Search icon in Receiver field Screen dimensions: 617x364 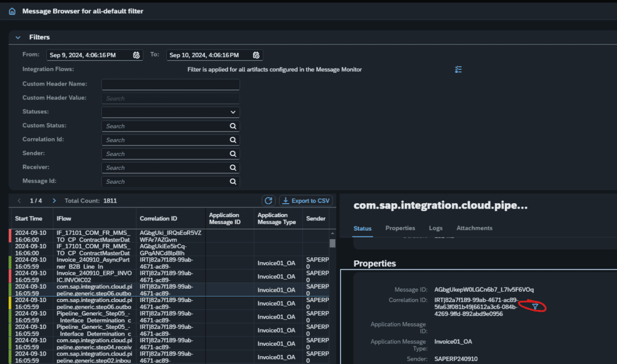[x=233, y=168]
